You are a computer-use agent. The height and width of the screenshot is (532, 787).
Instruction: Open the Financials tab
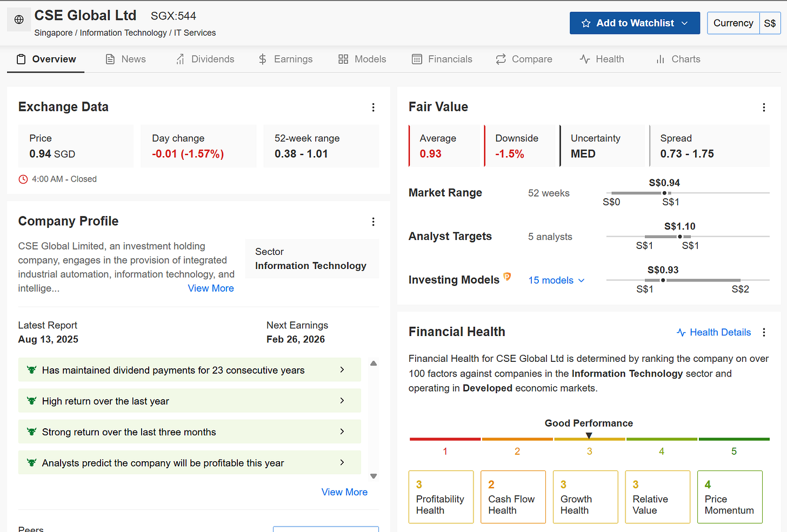pos(442,59)
